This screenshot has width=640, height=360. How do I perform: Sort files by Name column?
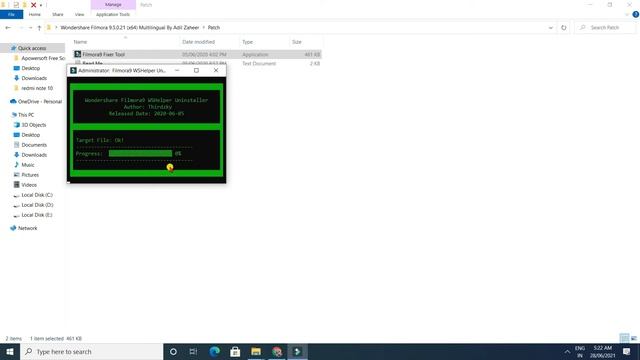pos(80,42)
